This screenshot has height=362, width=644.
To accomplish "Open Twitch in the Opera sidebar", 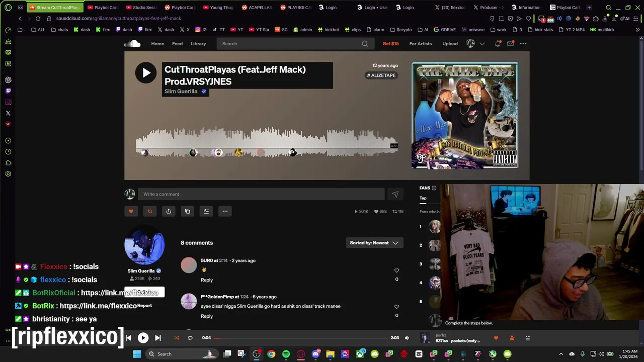I will (x=8, y=91).
